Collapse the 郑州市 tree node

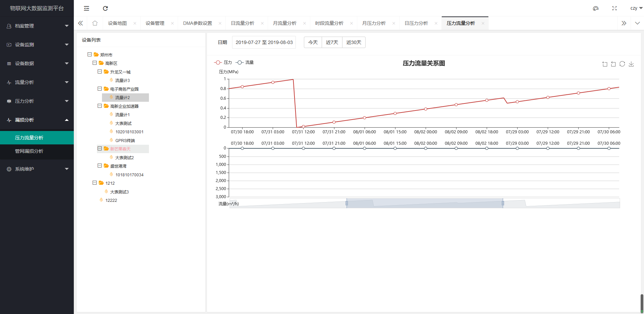pyautogui.click(x=90, y=54)
